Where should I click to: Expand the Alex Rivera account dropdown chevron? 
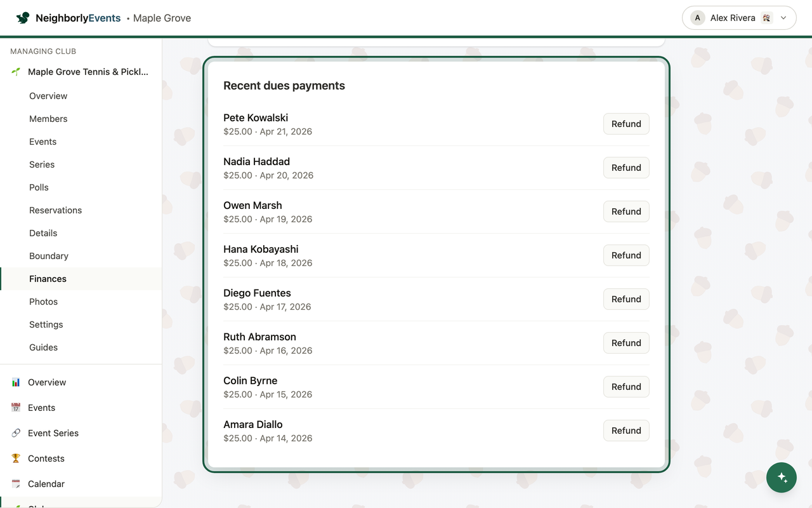click(x=783, y=18)
